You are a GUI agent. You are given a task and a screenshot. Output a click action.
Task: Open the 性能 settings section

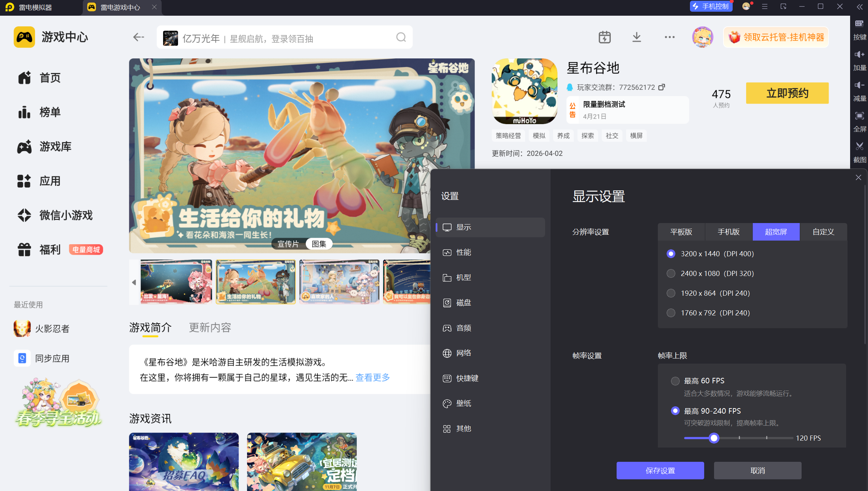[463, 252]
